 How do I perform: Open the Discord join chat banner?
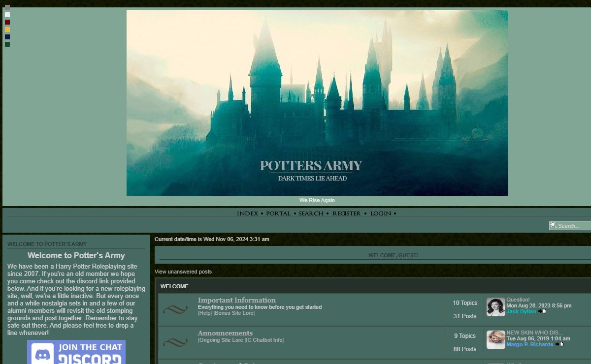coord(76,352)
